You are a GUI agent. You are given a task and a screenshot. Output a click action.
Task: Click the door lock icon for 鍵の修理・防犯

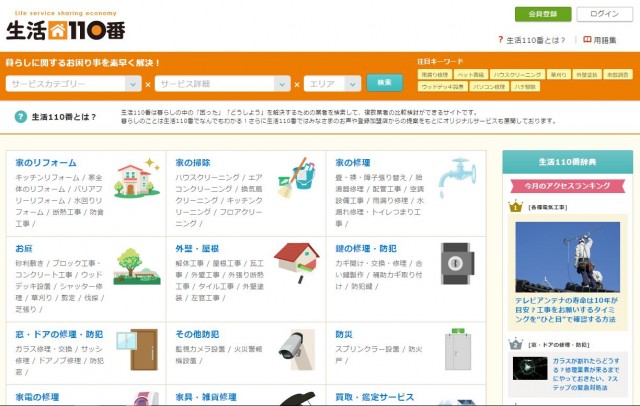456,264
